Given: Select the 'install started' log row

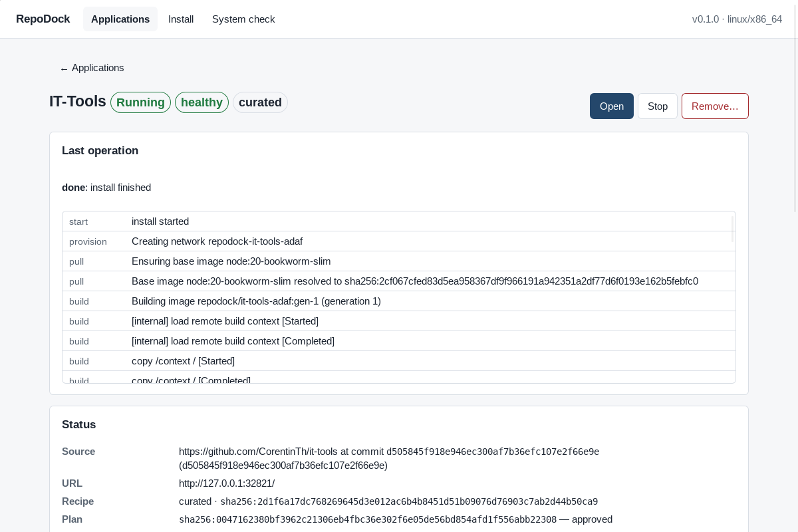Looking at the screenshot, I should (x=399, y=221).
